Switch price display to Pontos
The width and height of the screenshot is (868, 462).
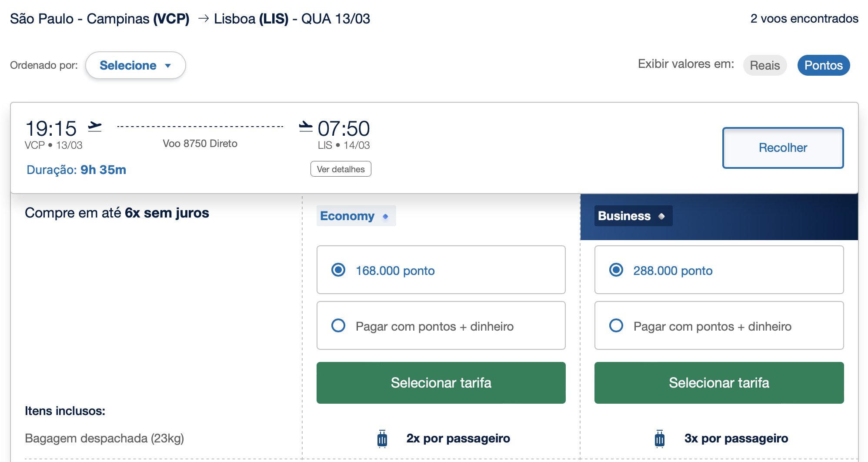point(824,65)
